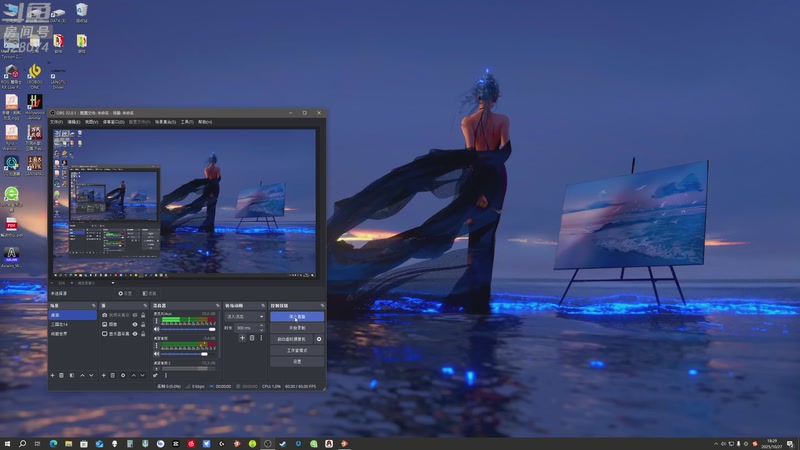Open source properties gear in Sources panel
Viewport: 800px width, 450px height.
(x=123, y=376)
